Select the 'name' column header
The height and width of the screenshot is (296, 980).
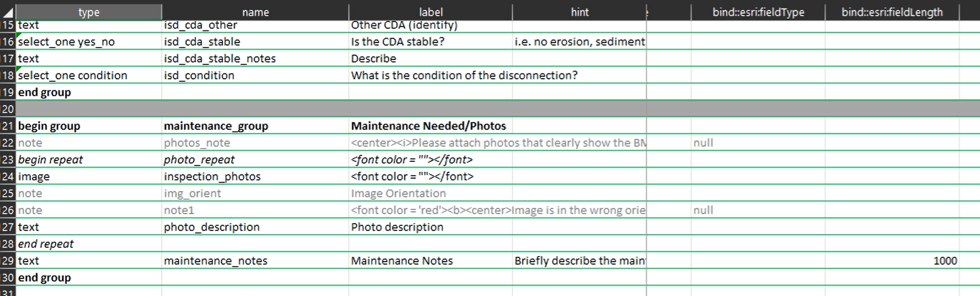click(255, 12)
